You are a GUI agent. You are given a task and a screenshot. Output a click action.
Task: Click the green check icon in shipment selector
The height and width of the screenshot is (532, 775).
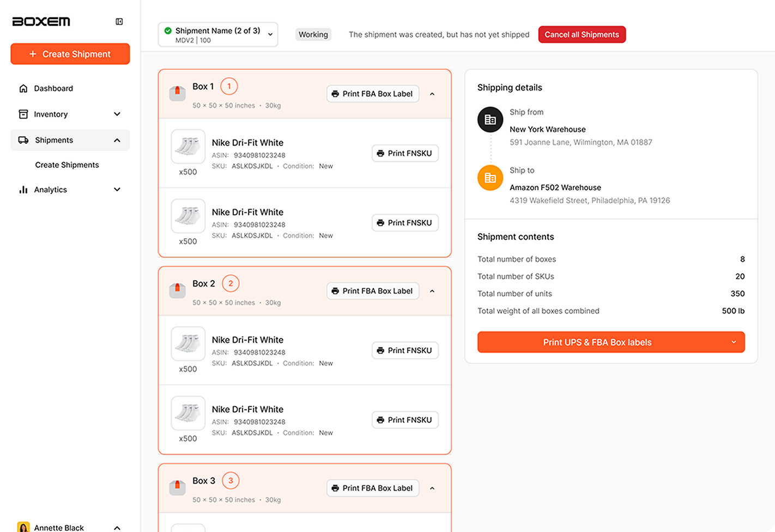pos(168,31)
